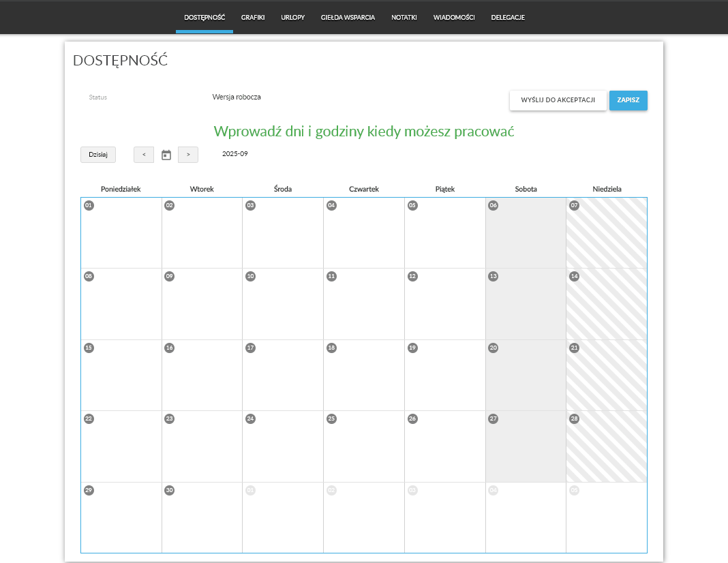Open the calendar date picker icon
The height and width of the screenshot is (563, 728).
click(166, 155)
